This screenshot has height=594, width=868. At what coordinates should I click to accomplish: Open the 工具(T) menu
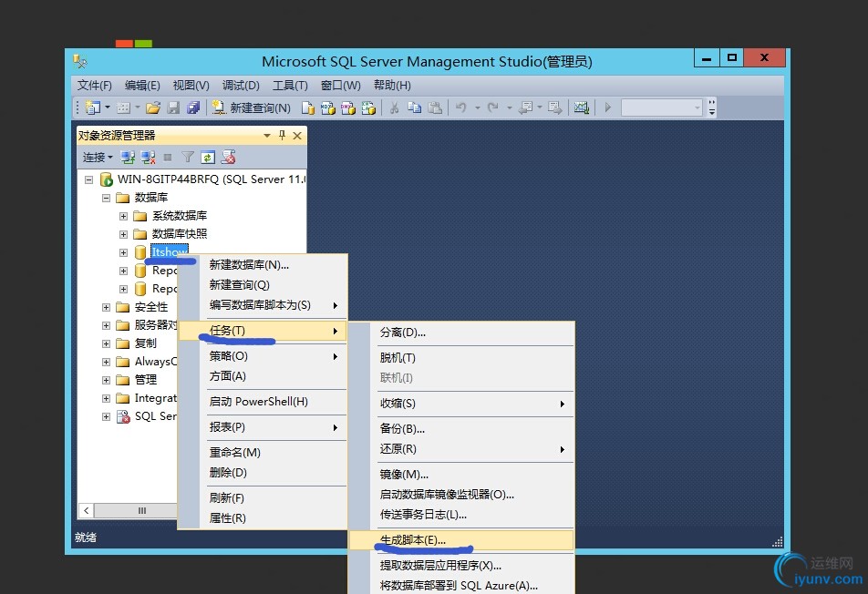coord(290,85)
